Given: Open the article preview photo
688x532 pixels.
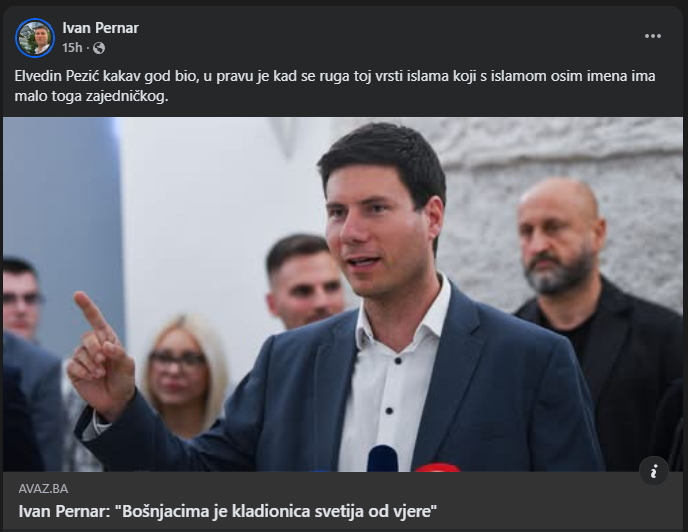Looking at the screenshot, I should [343, 294].
